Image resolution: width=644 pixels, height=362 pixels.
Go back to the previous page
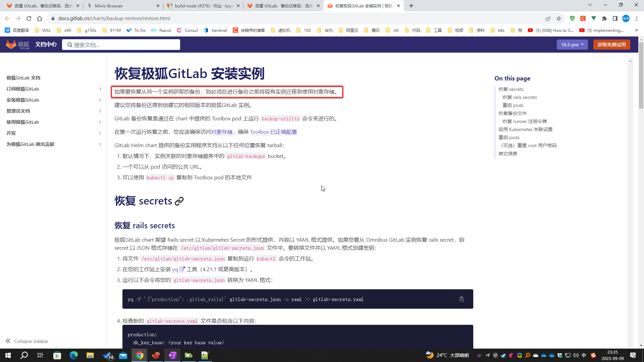pyautogui.click(x=7, y=18)
